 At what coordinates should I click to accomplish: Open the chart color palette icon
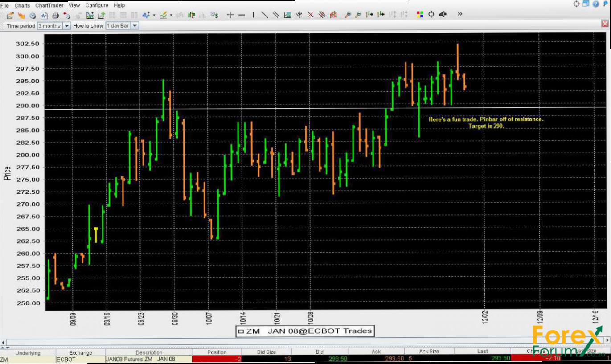[419, 15]
